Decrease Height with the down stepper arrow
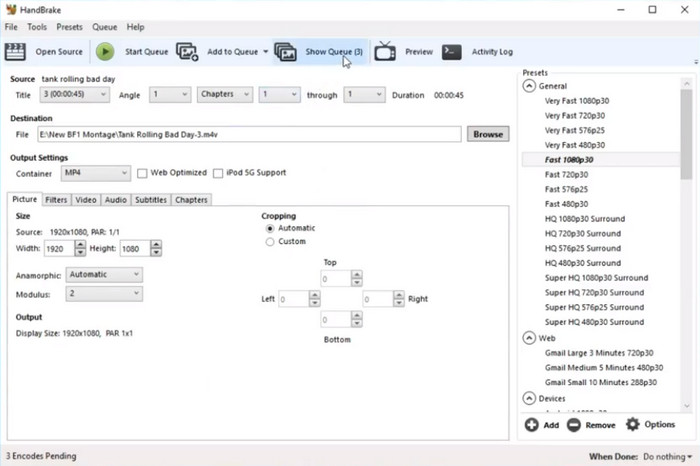Screen dimensions: 700x466 coord(156,253)
